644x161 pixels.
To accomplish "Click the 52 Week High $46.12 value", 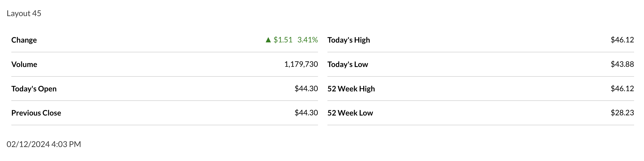I will (x=622, y=89).
